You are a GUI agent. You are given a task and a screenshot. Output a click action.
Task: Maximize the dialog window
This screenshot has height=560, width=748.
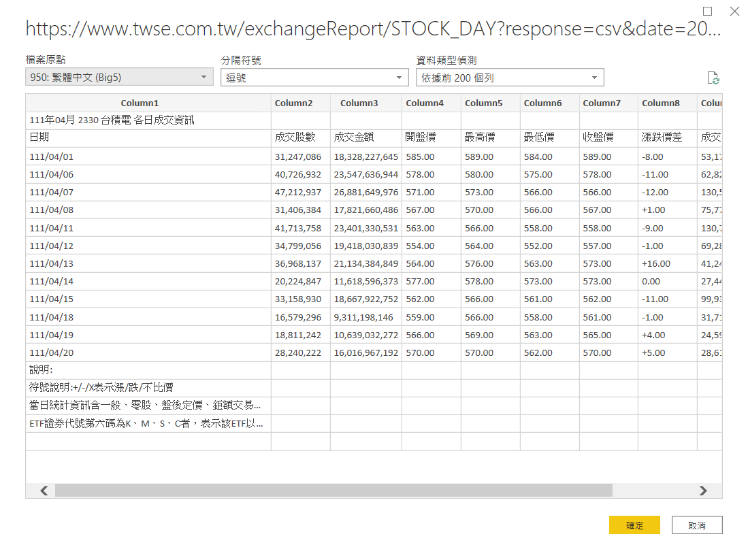click(x=707, y=12)
